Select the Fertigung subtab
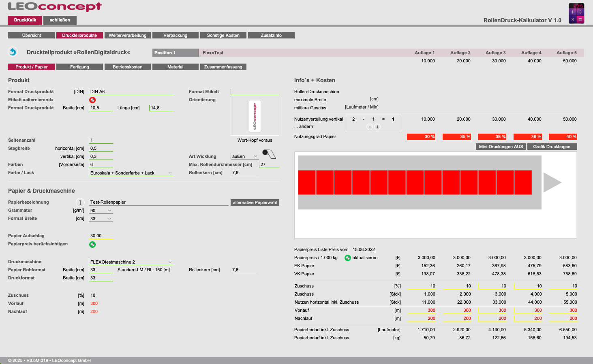The width and height of the screenshot is (593, 364). point(79,67)
